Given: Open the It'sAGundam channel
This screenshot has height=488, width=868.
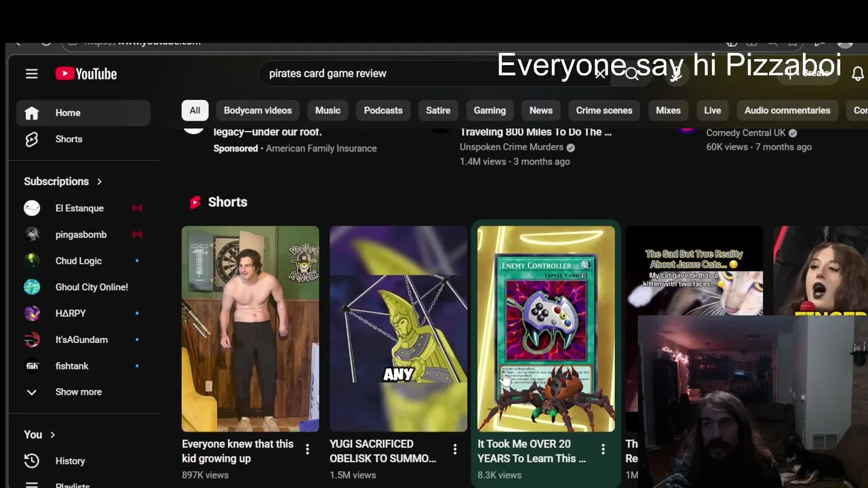Looking at the screenshot, I should pos(83,340).
